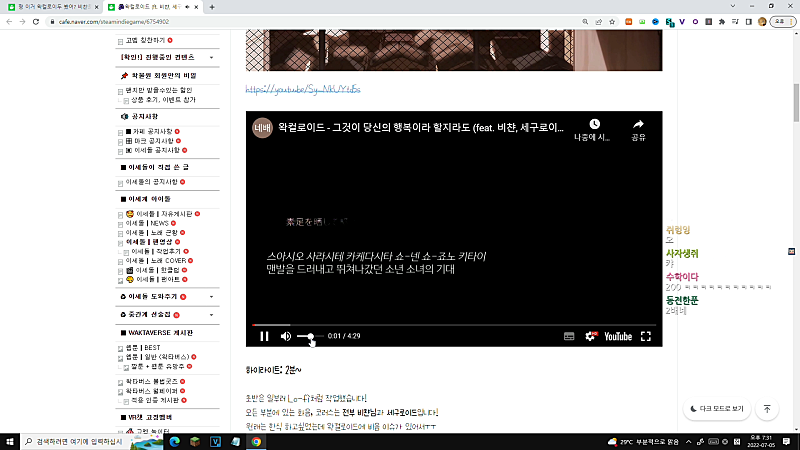
Task: Open the 이세돌 | 팬영상 board
Action: click(x=149, y=242)
